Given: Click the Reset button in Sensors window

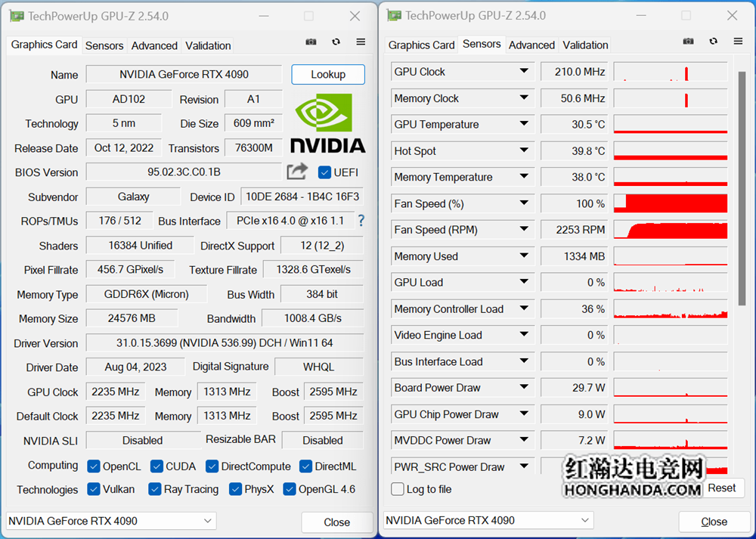Looking at the screenshot, I should (x=722, y=488).
